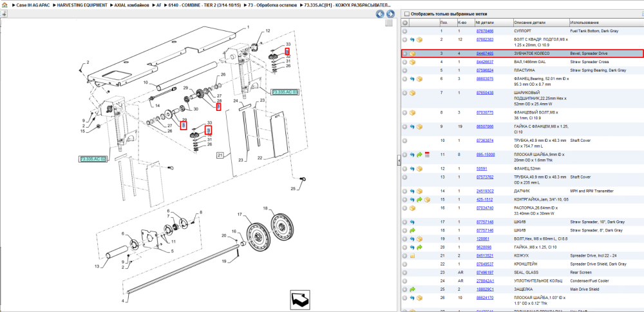Open part number link 245193C2
644x312 pixels.
pyautogui.click(x=485, y=191)
